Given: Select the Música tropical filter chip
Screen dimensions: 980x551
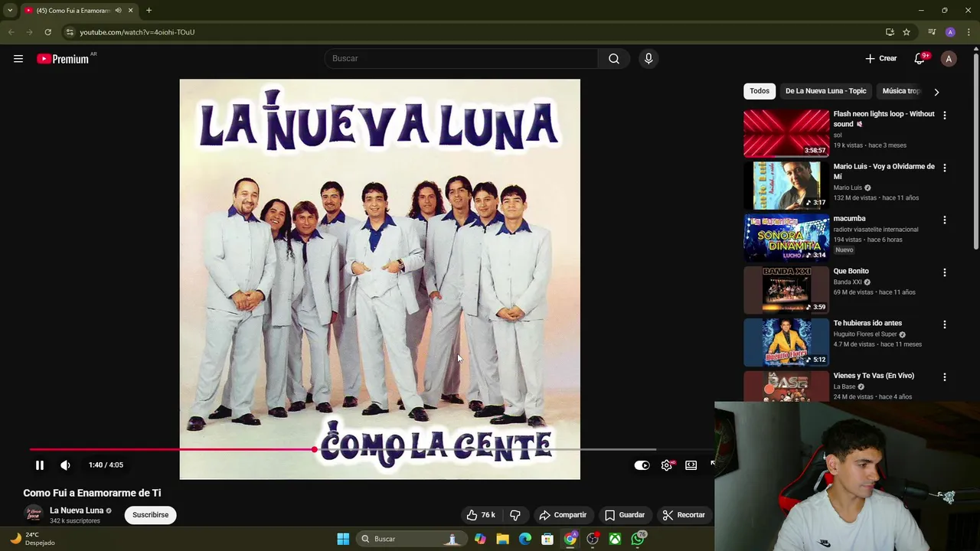Looking at the screenshot, I should point(901,91).
